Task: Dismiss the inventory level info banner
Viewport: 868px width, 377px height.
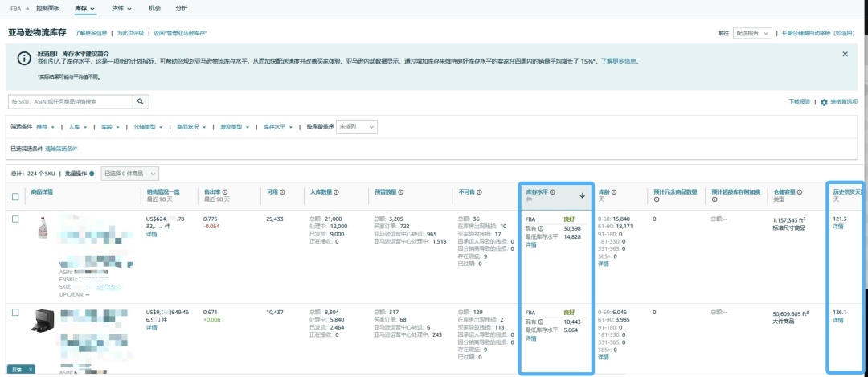Action: tap(845, 54)
